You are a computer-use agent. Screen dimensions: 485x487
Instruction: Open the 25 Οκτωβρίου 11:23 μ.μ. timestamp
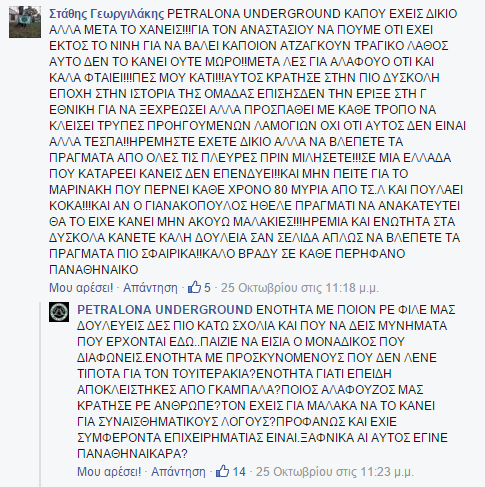(335, 472)
